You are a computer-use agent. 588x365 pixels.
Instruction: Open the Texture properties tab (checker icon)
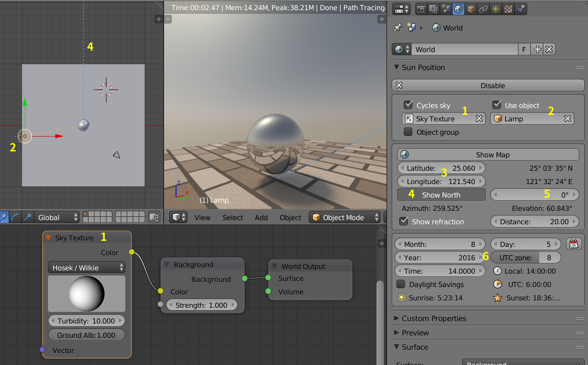click(x=508, y=9)
